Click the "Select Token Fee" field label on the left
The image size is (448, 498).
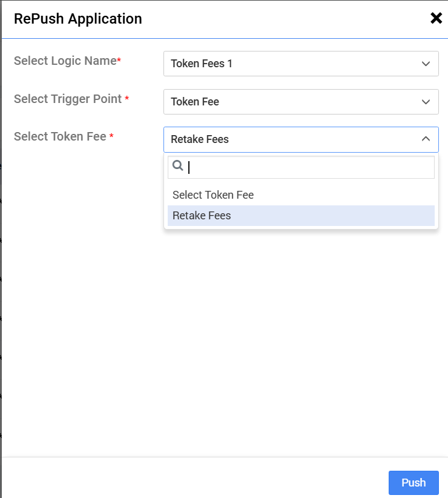coord(60,136)
